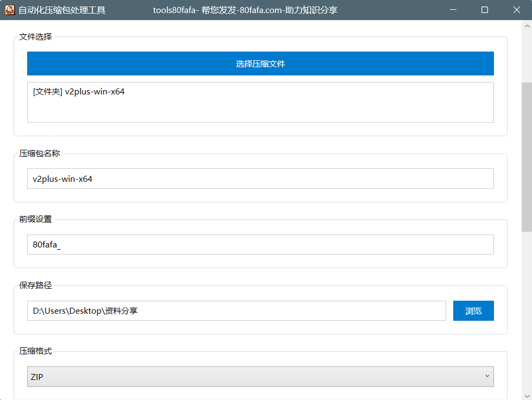
Task: Click the 压缩格式 group label
Action: click(x=36, y=351)
